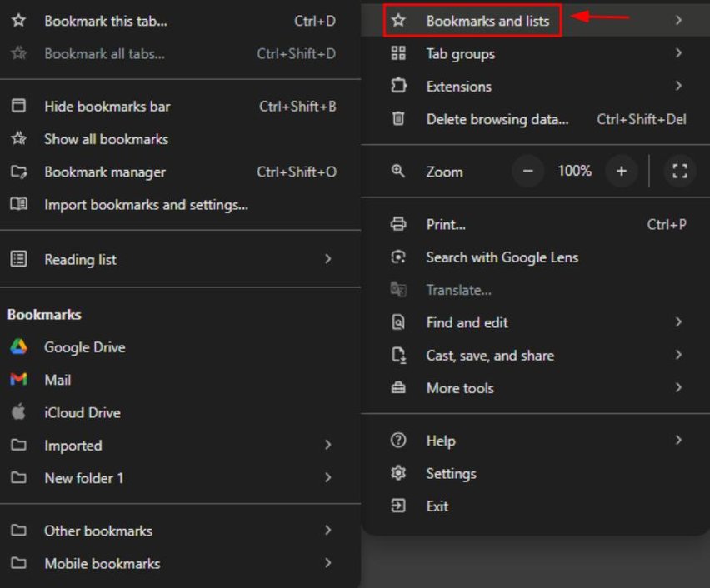Open Bookmarks and lists menu entry

coord(536,20)
